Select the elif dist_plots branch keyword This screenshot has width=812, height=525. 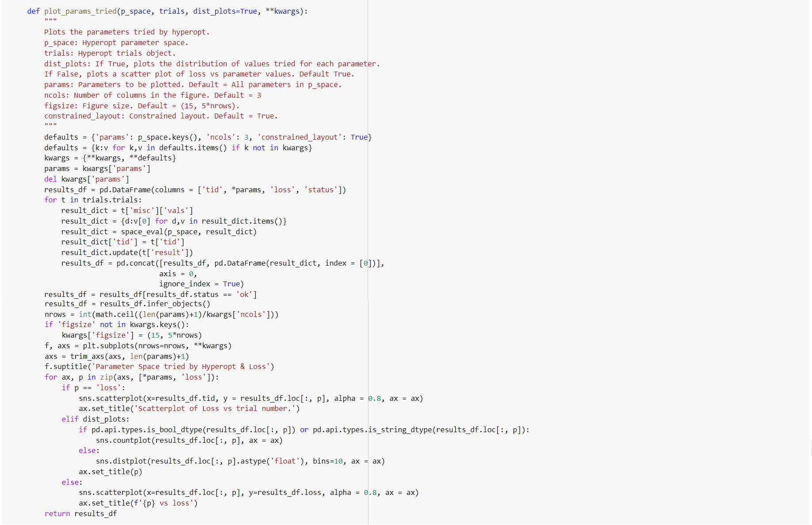click(70, 419)
